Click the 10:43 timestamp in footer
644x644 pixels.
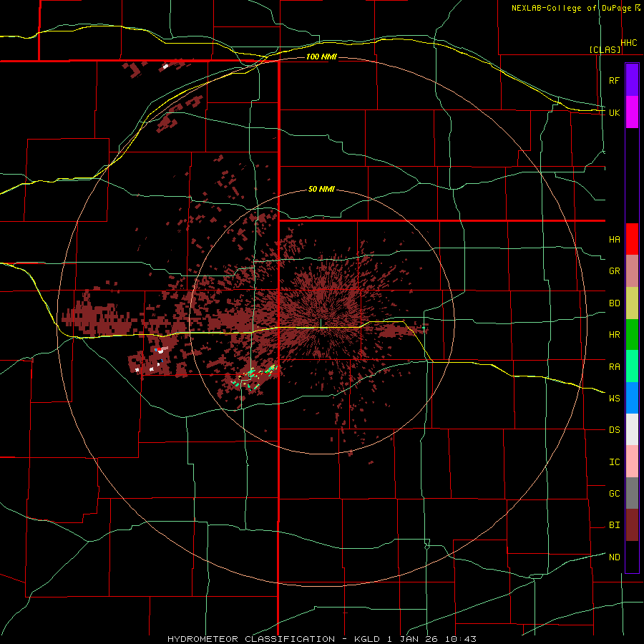click(x=462, y=639)
